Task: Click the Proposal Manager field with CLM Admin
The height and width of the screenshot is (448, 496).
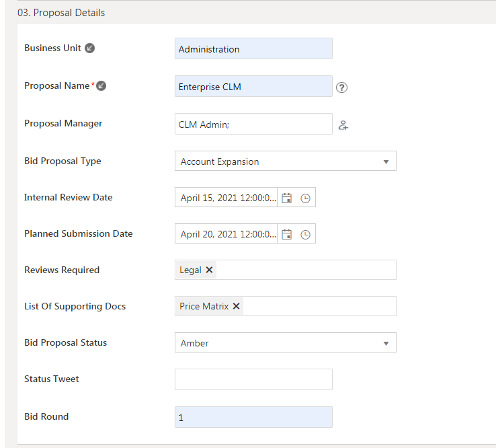Action: [x=253, y=124]
